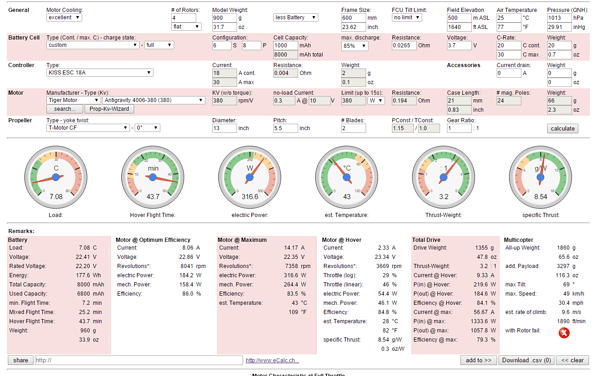Click the calculate button
Viewport: 600px width, 376px height.
click(562, 129)
